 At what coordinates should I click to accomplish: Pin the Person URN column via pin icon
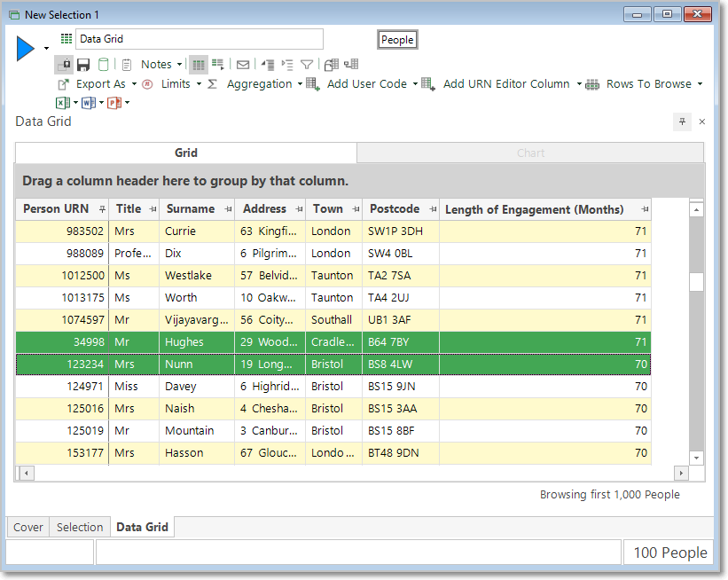pos(102,209)
